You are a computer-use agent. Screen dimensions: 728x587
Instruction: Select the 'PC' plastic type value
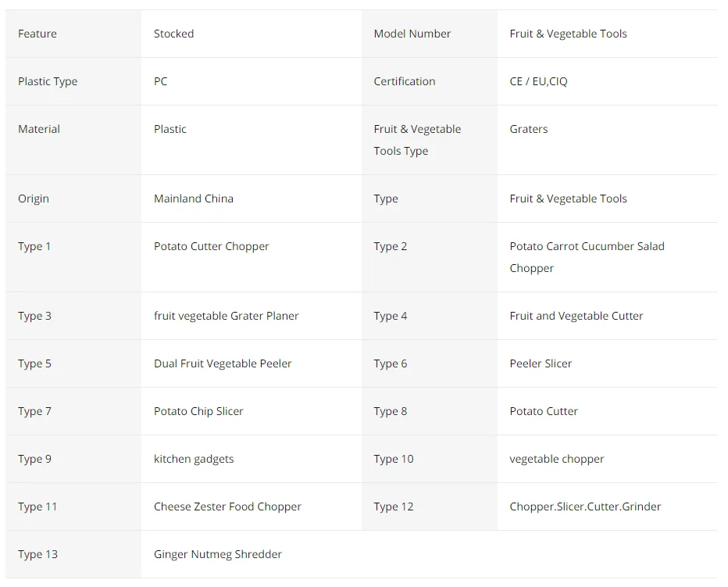(160, 81)
